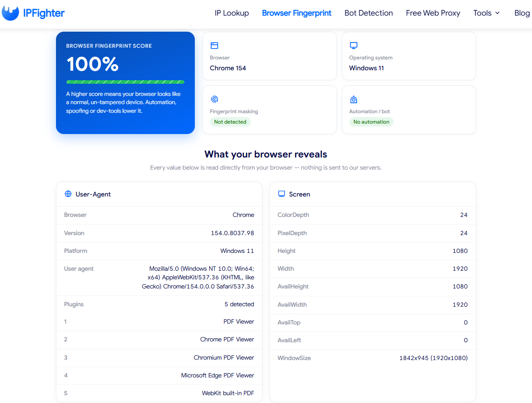Image resolution: width=532 pixels, height=403 pixels.
Task: Click the PixelDepth label
Action: point(292,233)
